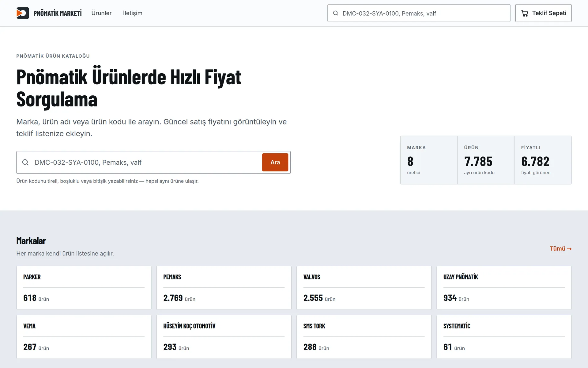
Task: Open the Ürünler menu item
Action: pyautogui.click(x=101, y=13)
